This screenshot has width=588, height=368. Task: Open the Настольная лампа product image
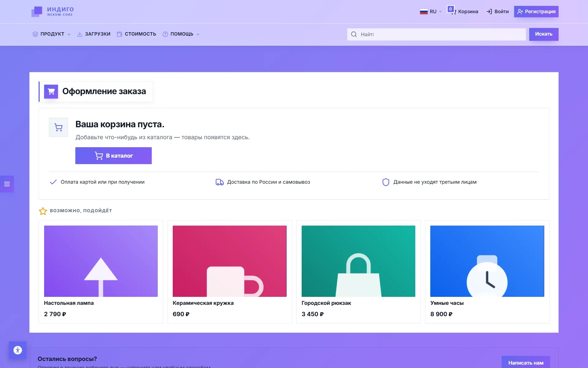[x=101, y=261]
